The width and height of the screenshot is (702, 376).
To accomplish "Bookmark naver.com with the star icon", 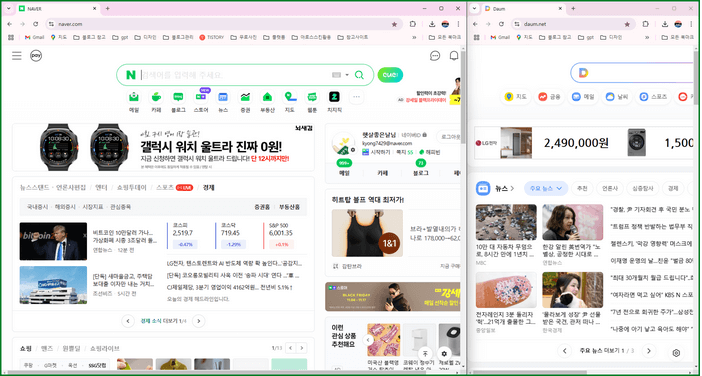I will point(394,24).
